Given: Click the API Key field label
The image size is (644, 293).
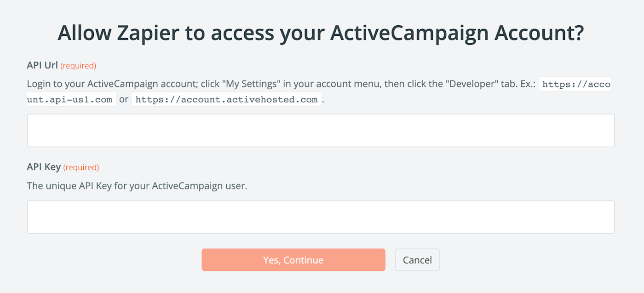Looking at the screenshot, I should [44, 167].
